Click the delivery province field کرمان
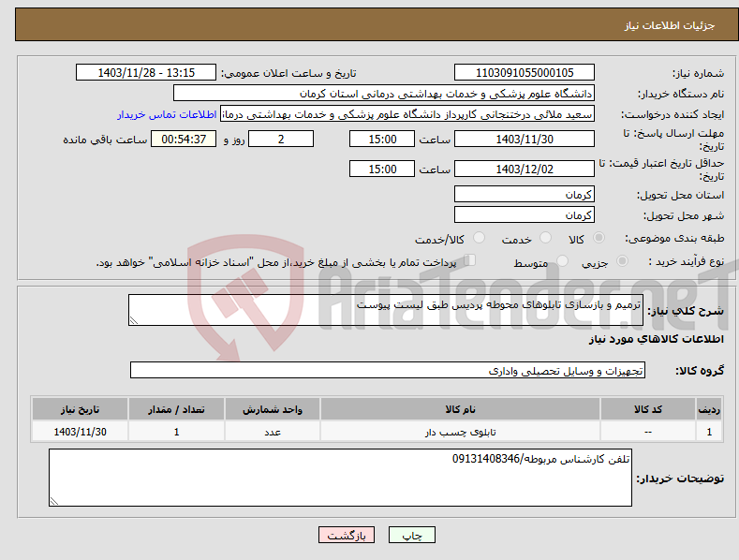The height and width of the screenshot is (560, 739). click(x=525, y=194)
